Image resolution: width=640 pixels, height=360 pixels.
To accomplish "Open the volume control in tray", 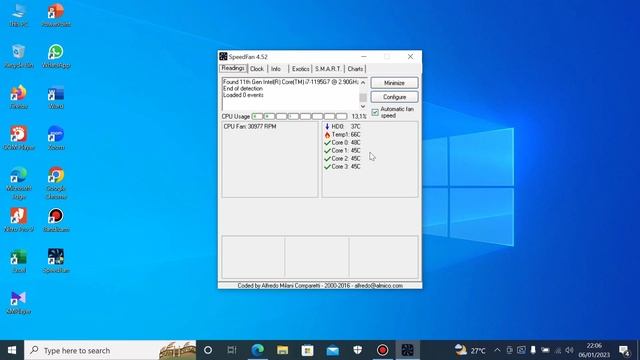I will [570, 350].
